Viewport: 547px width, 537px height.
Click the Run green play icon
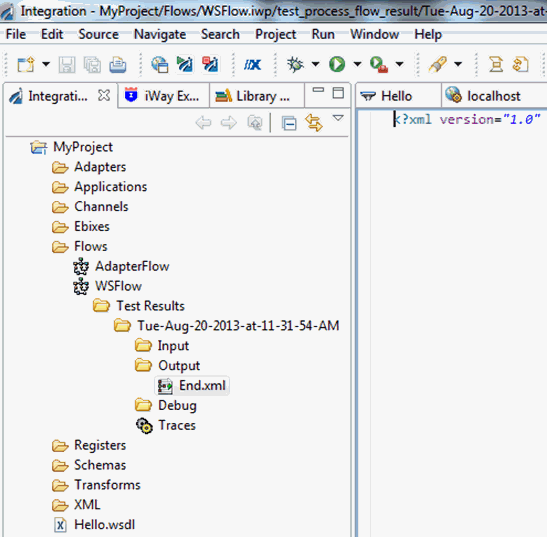tap(337, 64)
